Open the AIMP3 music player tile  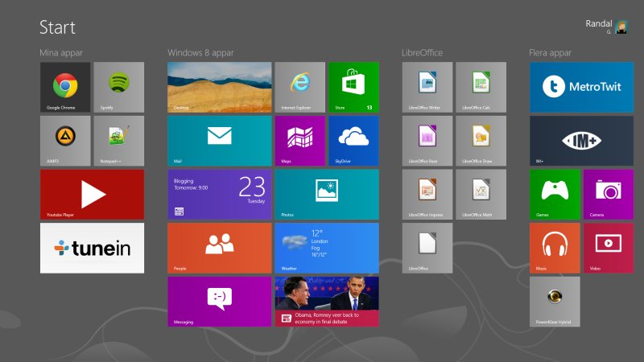pyautogui.click(x=65, y=140)
